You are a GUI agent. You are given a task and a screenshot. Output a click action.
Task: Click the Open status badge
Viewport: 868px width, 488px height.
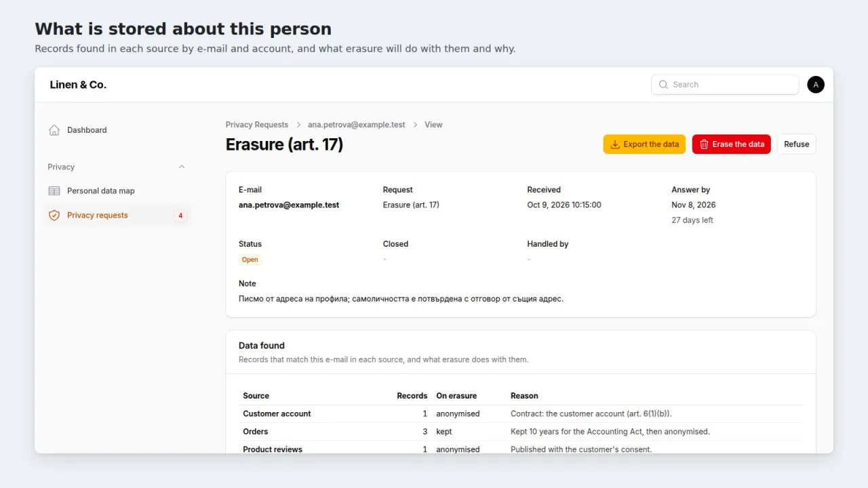[x=250, y=260]
